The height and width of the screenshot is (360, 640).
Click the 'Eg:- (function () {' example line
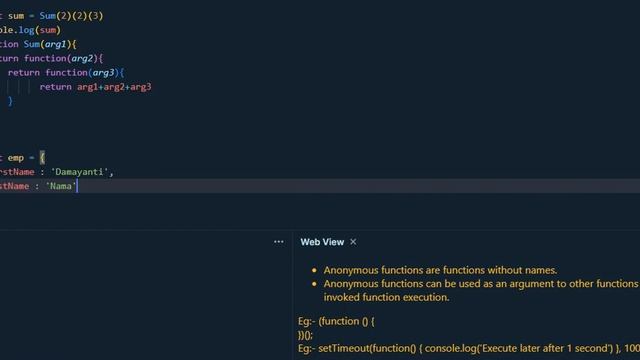336,321
